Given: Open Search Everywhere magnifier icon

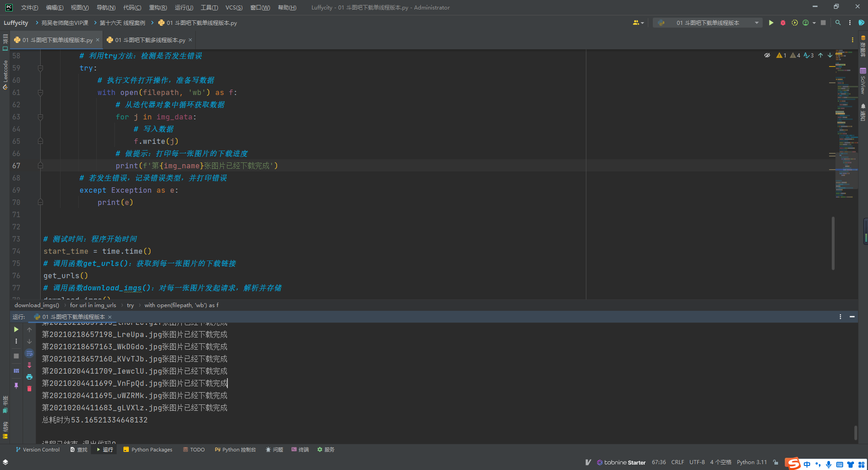Looking at the screenshot, I should click(x=838, y=23).
